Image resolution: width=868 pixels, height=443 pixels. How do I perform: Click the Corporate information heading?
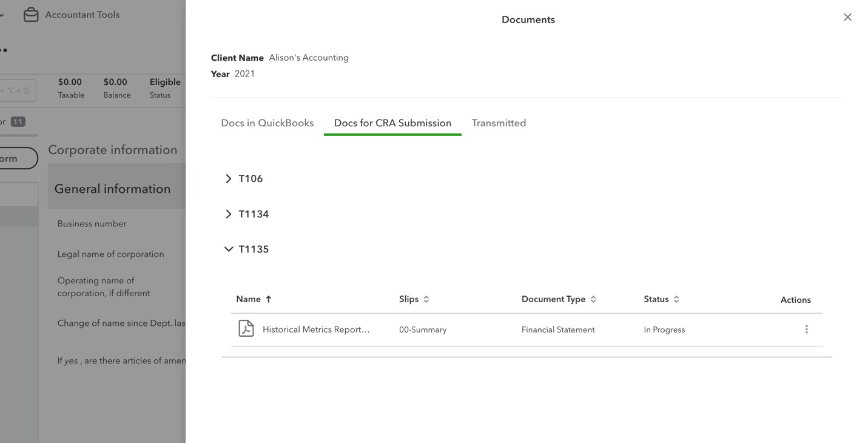112,149
